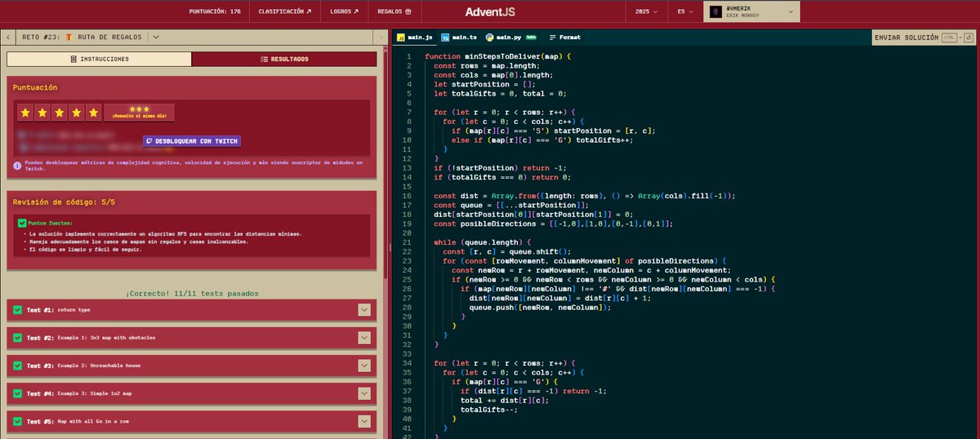
Task: Click the Puntos fuertes green checkmark
Action: click(x=22, y=222)
